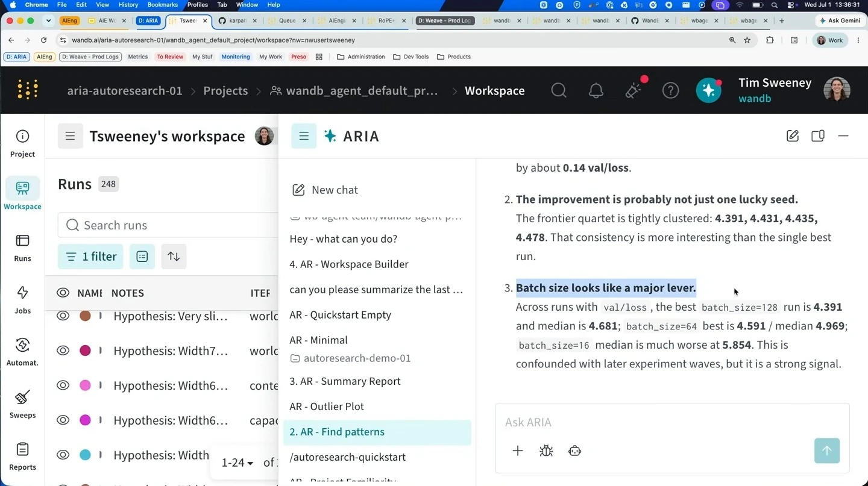Toggle the ARIA chat list hamburger menu
868x486 pixels.
click(304, 136)
